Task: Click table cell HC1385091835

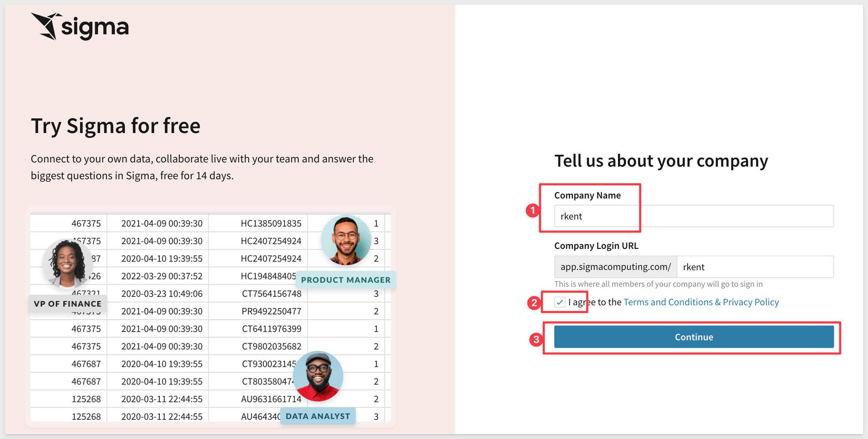Action: (x=271, y=223)
